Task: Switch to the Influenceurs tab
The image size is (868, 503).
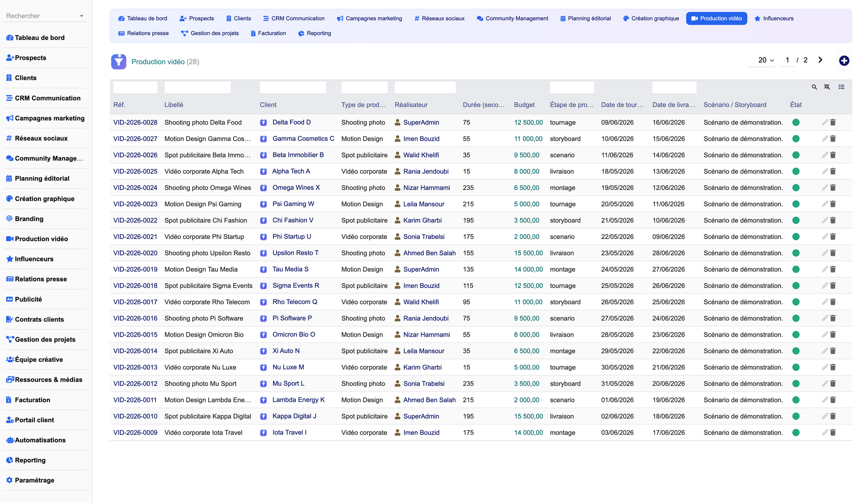Action: pyautogui.click(x=773, y=18)
